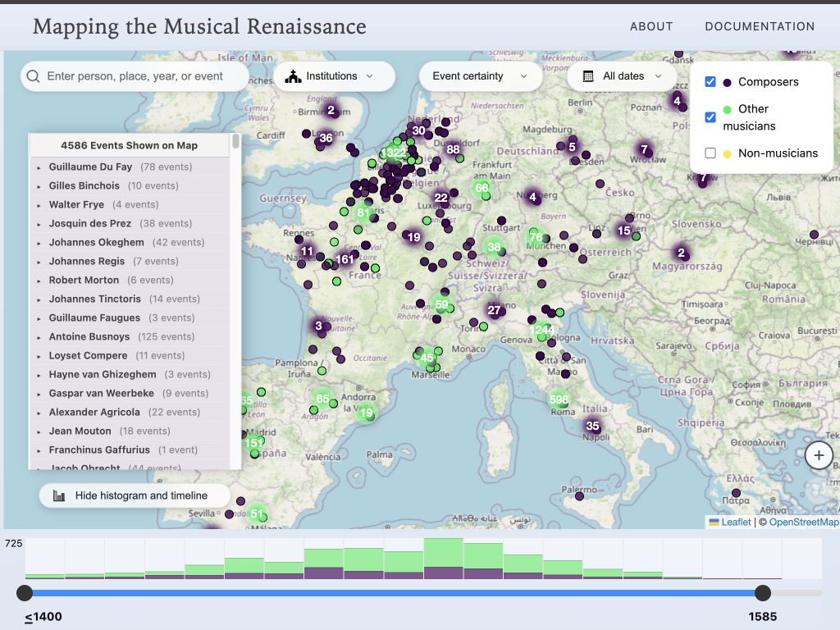Open the Institutions dropdown
Viewport: 840px width, 630px height.
pos(335,76)
